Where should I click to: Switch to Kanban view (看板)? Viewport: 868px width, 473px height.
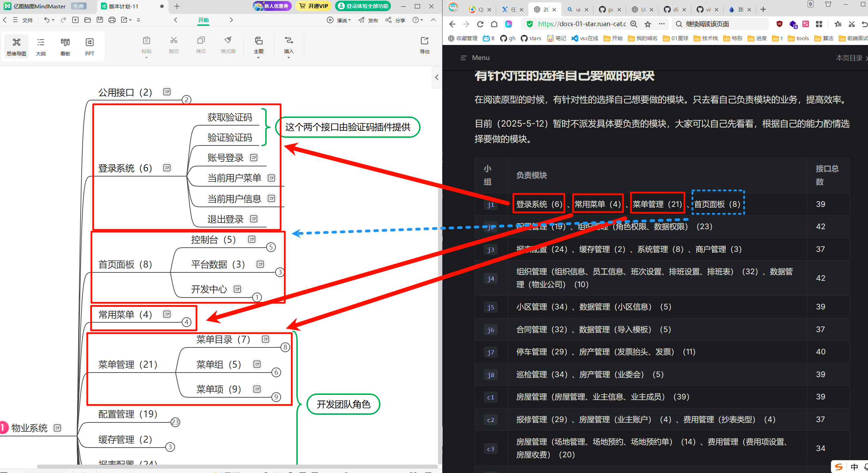[x=65, y=46]
